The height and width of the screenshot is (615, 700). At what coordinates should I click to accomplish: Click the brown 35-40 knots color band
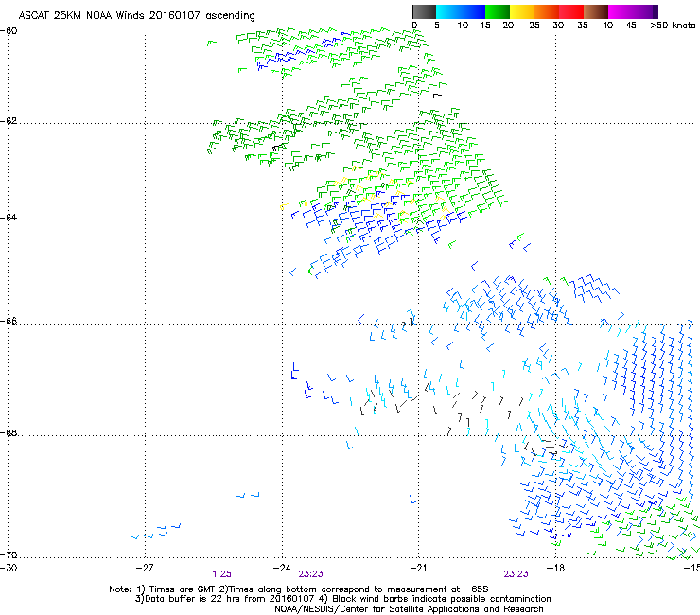pos(596,11)
